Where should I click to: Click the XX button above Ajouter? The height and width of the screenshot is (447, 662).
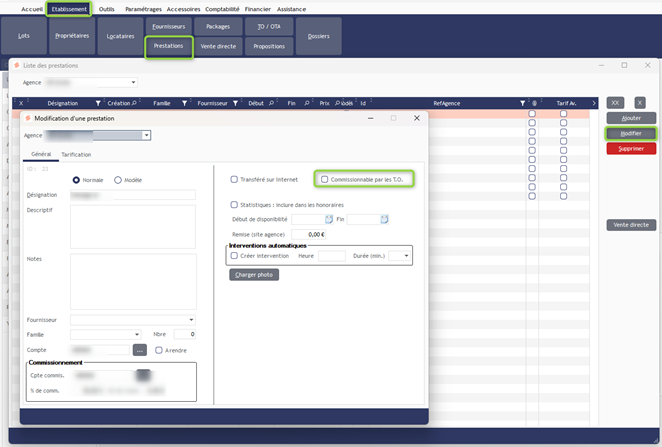click(616, 103)
